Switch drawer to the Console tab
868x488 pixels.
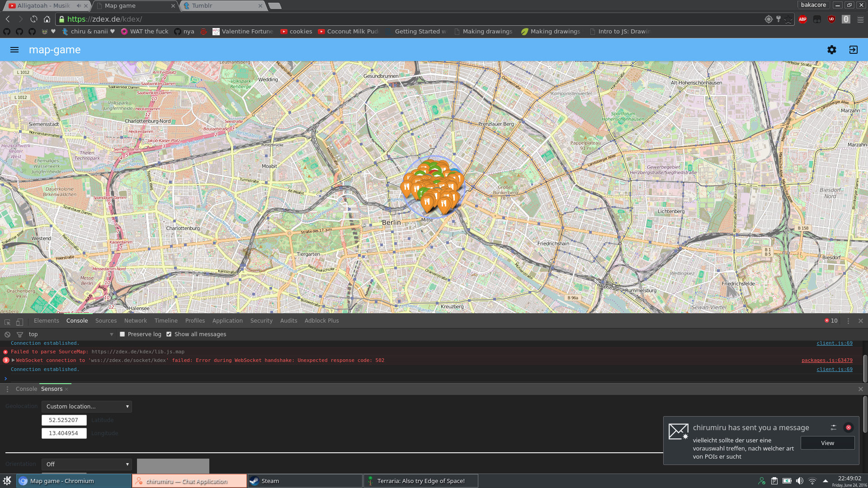click(26, 389)
